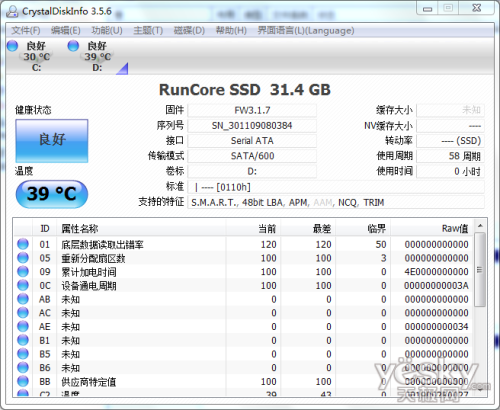Click status orb for attribute AC

[x=23, y=313]
